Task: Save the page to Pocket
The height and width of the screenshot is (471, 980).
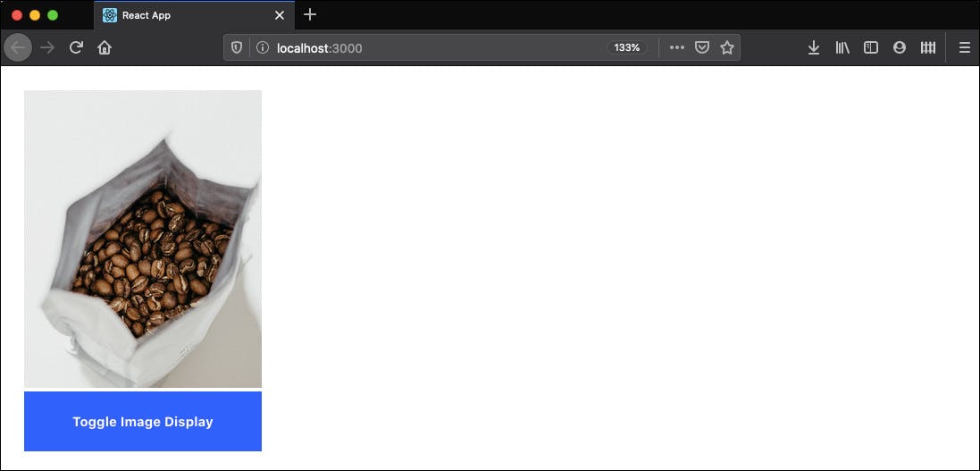Action: (702, 47)
